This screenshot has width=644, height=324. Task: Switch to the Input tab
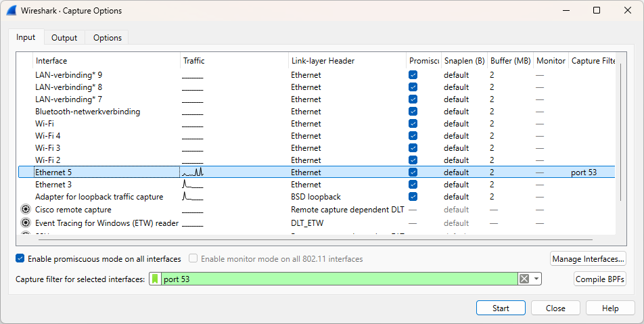[x=26, y=37]
